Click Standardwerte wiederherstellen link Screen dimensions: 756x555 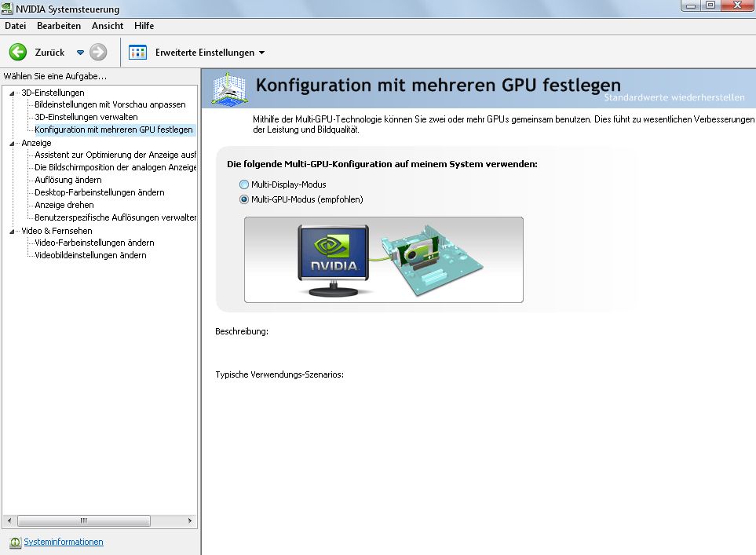pyautogui.click(x=674, y=97)
